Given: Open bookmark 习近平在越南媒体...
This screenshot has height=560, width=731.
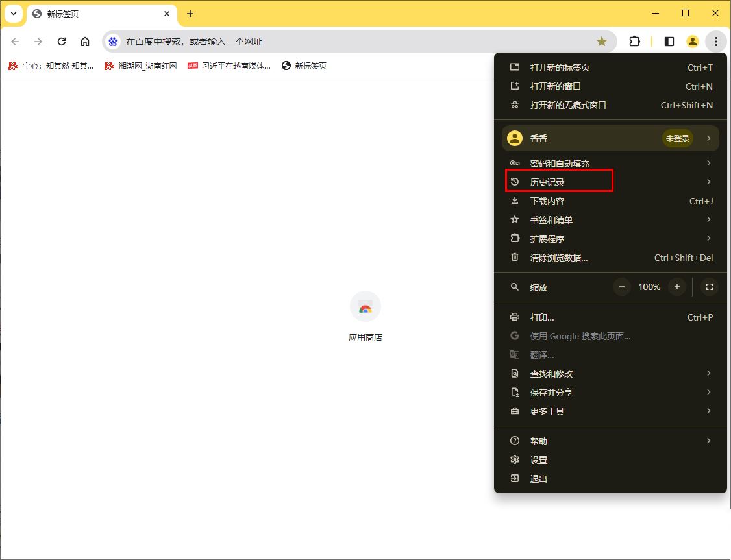Looking at the screenshot, I should click(229, 66).
